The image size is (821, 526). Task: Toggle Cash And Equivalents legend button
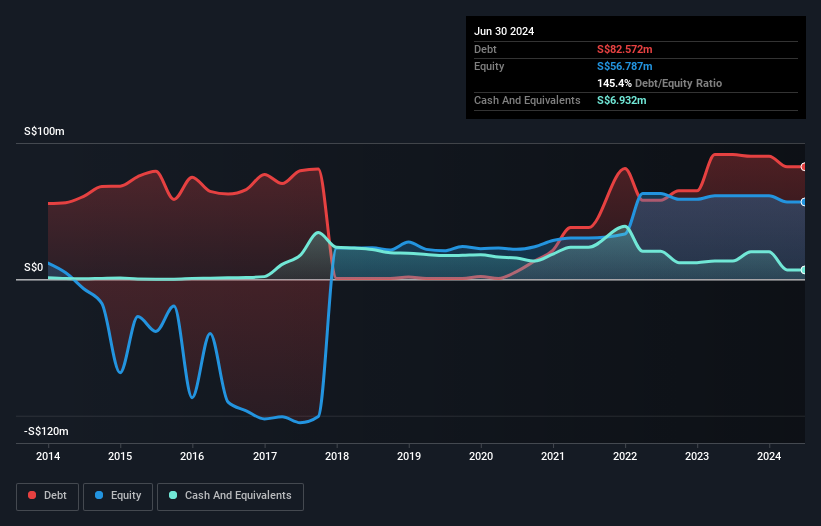230,496
